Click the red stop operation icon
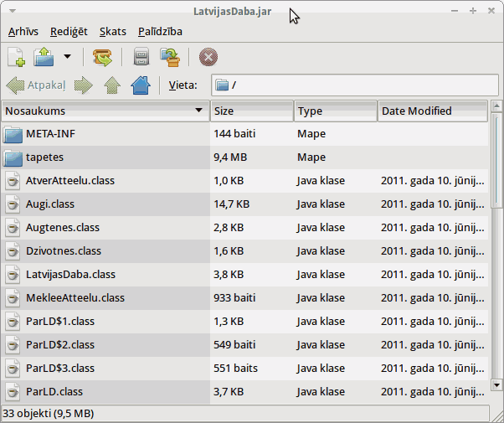 [208, 57]
